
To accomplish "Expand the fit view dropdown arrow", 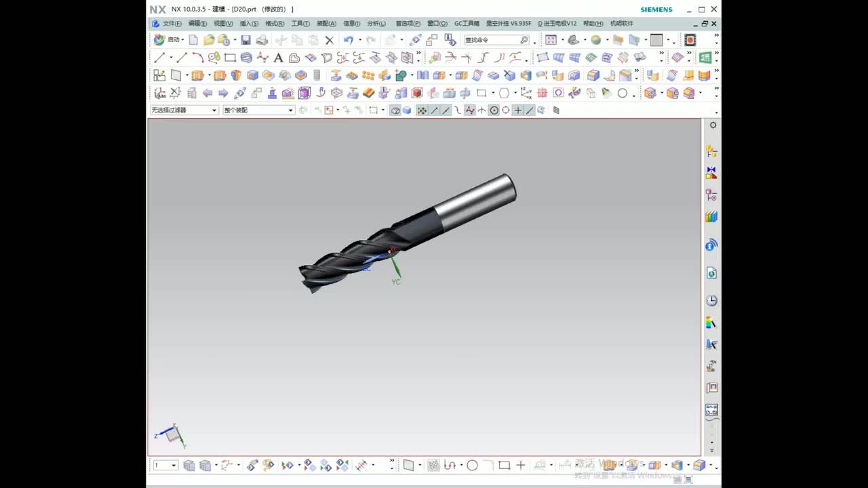I will coord(561,40).
